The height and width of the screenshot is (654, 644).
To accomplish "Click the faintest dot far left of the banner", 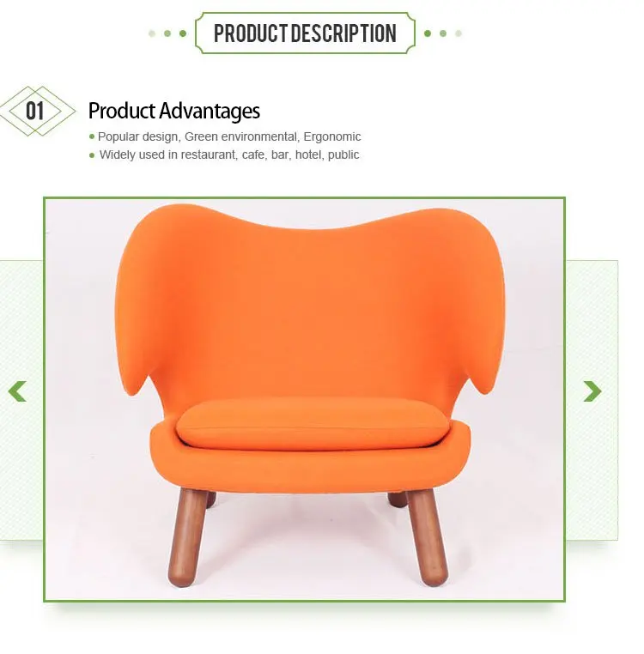I will (152, 33).
